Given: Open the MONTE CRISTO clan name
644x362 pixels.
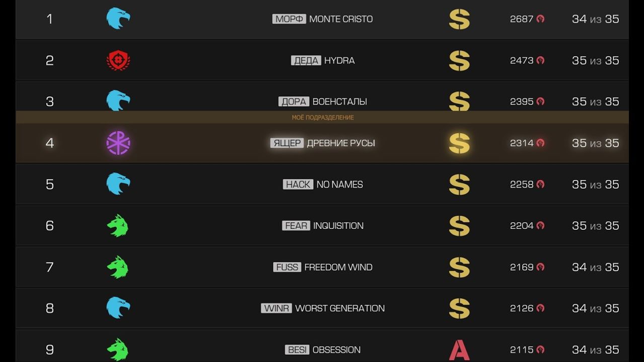Looking at the screenshot, I should pos(341,19).
